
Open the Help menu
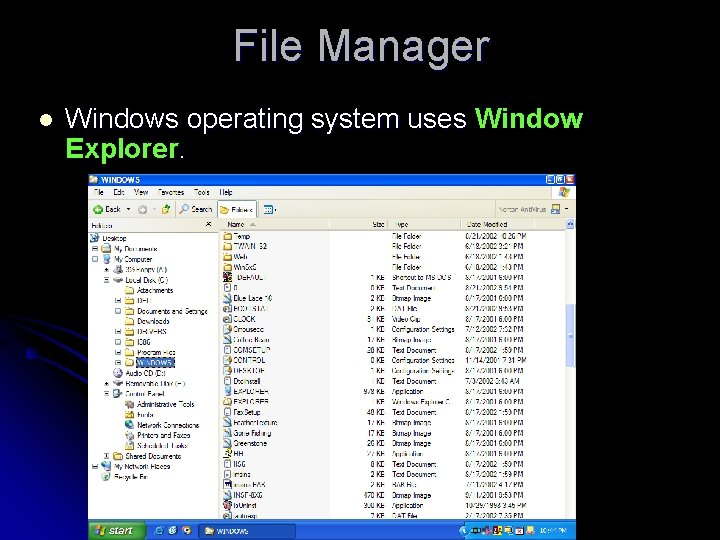pos(225,192)
